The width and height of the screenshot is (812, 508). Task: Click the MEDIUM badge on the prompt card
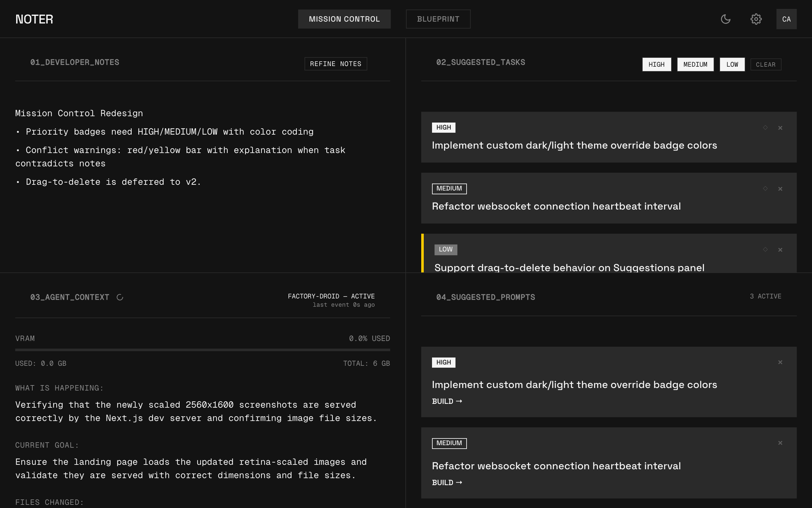pyautogui.click(x=449, y=444)
